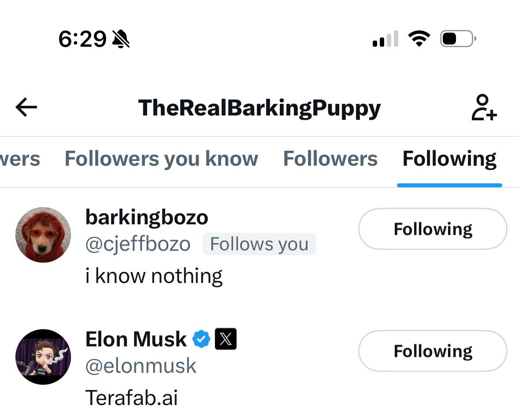Tap the battery indicator icon
This screenshot has width=519, height=420.
click(x=457, y=39)
